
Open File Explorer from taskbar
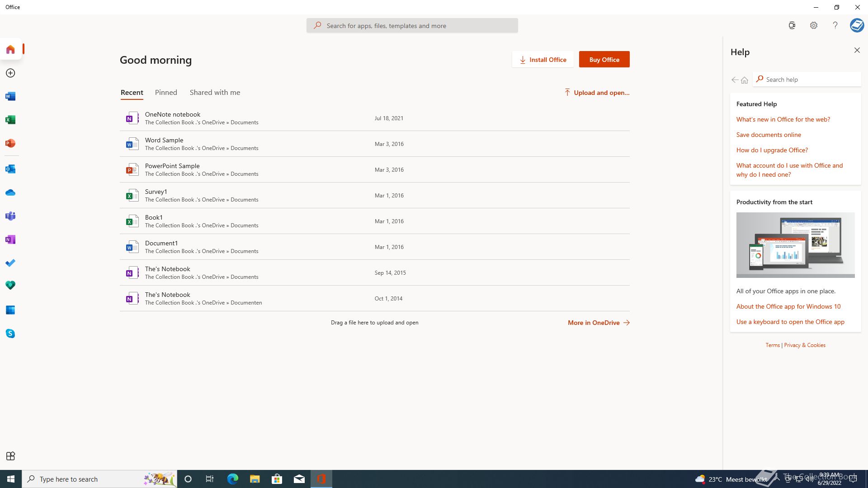click(x=255, y=479)
